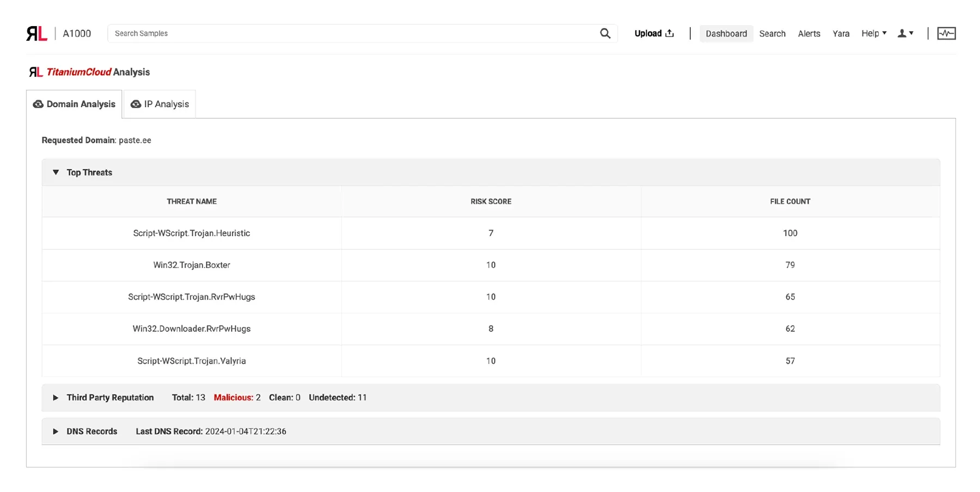
Task: Collapse the Top Threats section
Action: click(x=56, y=172)
